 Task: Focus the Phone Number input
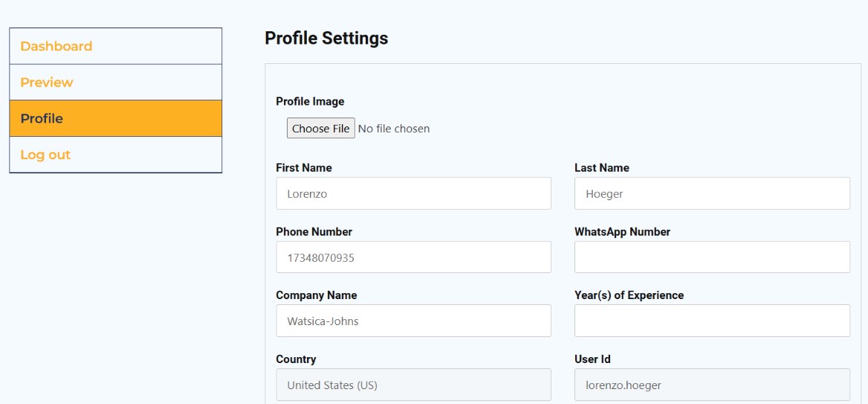(413, 257)
